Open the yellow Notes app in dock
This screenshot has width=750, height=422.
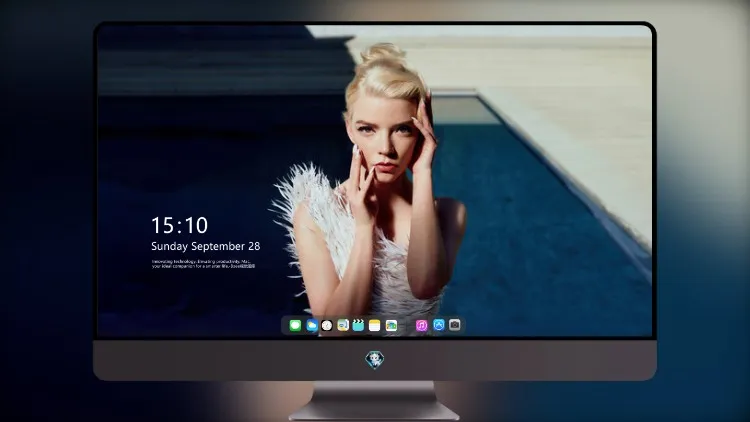point(375,325)
